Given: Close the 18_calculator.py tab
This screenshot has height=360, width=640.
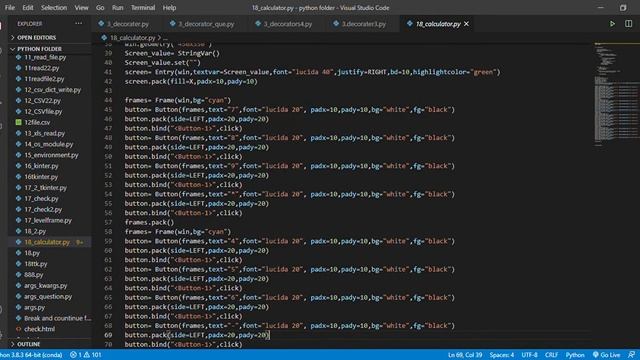Looking at the screenshot, I should 466,24.
